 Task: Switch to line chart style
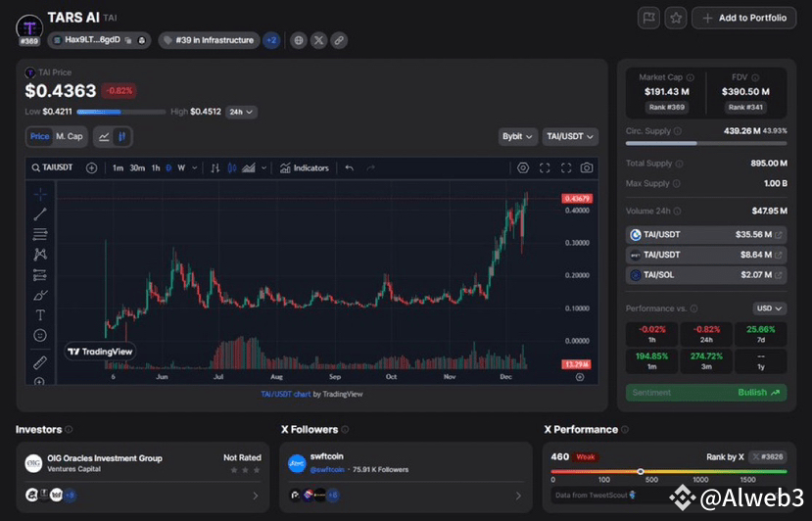[x=105, y=136]
